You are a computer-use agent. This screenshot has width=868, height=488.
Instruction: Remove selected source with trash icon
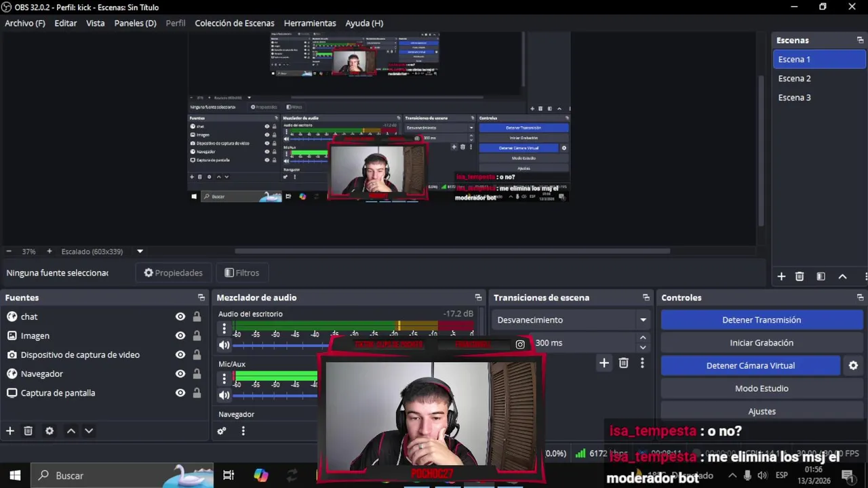[x=28, y=430]
